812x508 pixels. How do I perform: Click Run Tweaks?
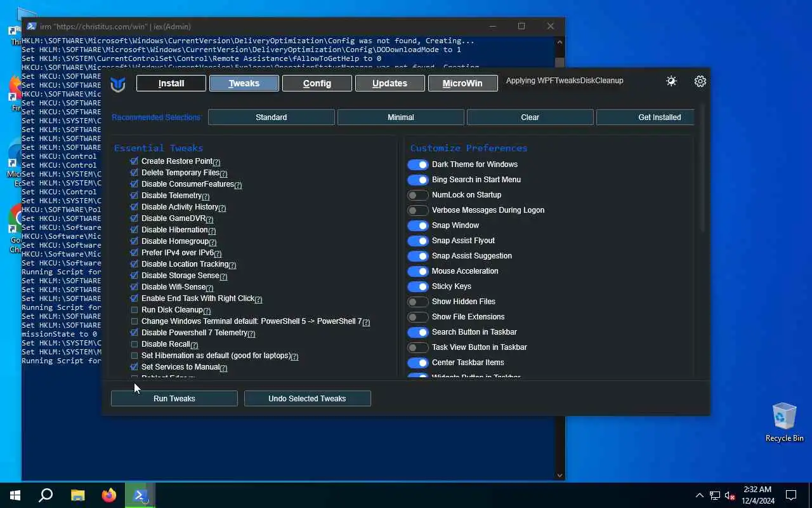(174, 399)
